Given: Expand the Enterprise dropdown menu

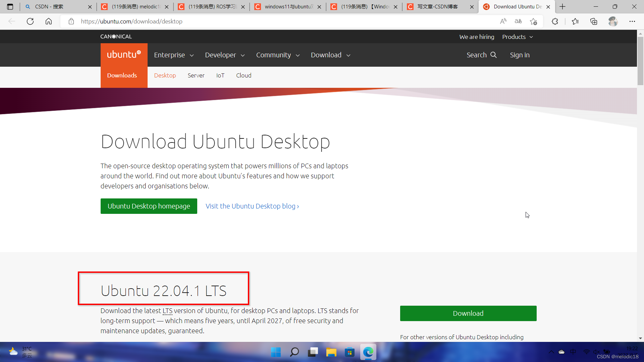Looking at the screenshot, I should [x=174, y=55].
